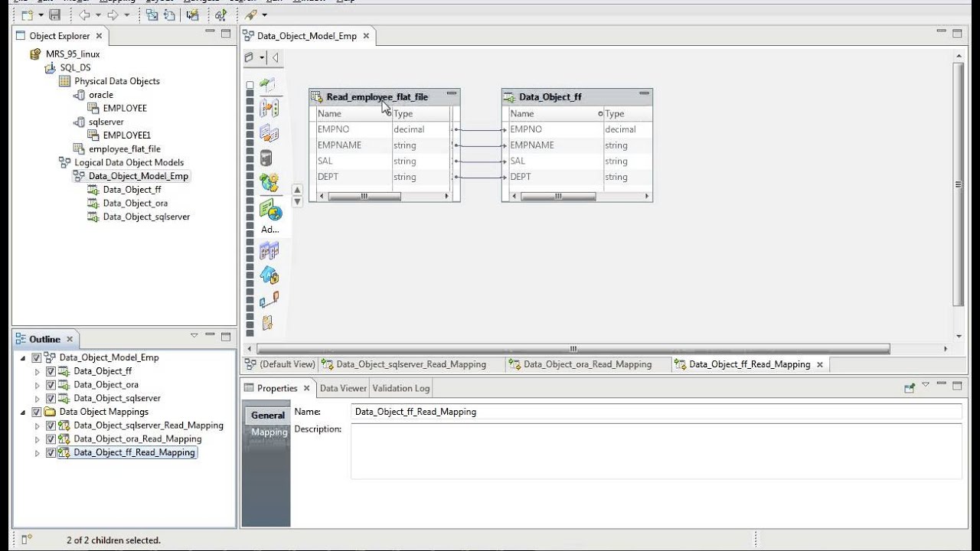
Task: Click the palette scroll up arrow
Action: [298, 190]
